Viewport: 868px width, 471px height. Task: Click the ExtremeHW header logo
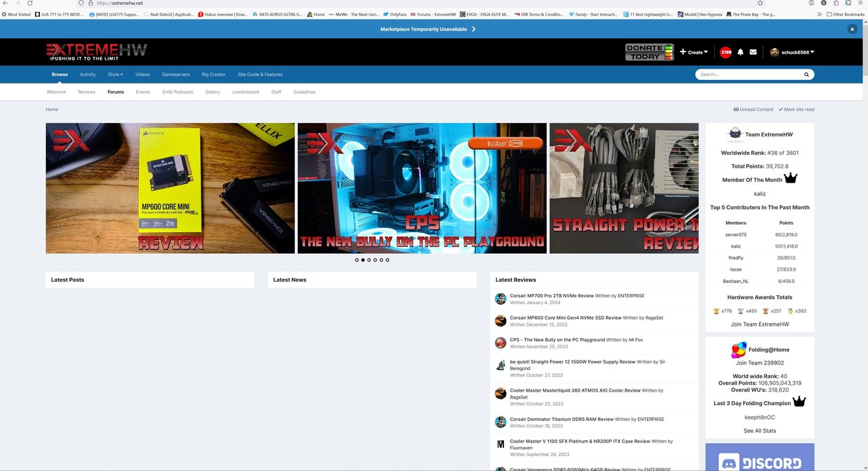(x=95, y=51)
